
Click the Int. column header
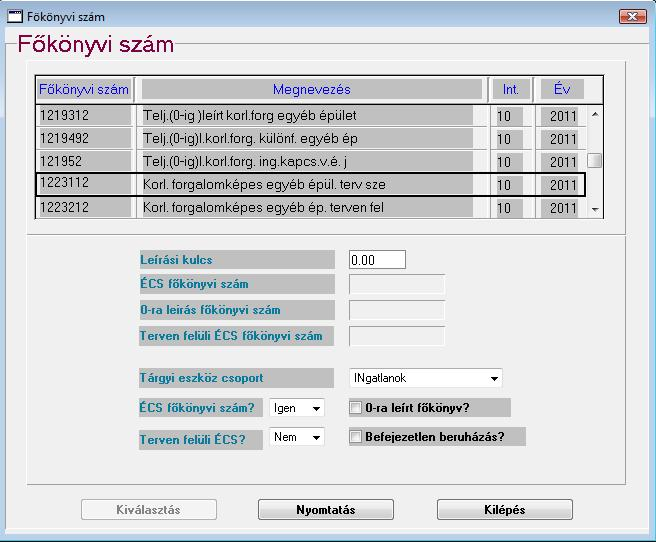(x=511, y=89)
